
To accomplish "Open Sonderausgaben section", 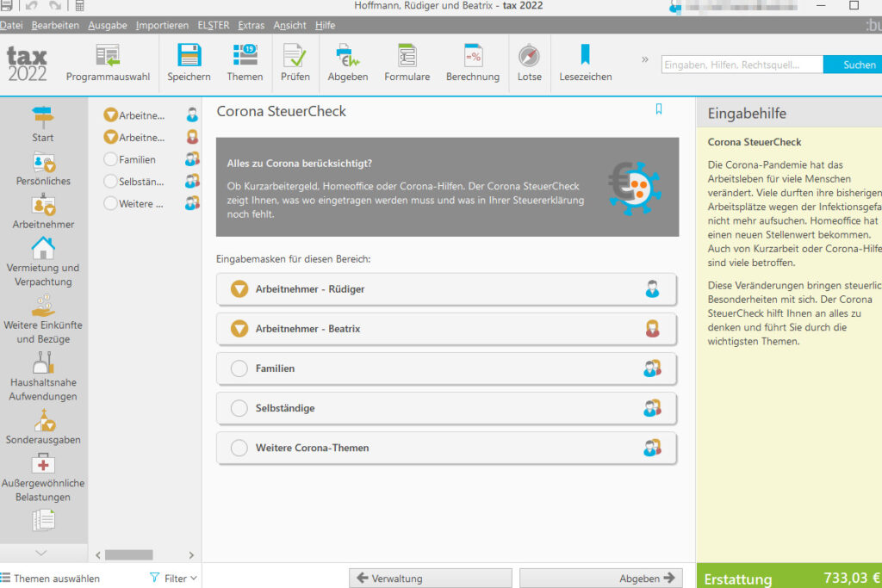I will [x=43, y=427].
